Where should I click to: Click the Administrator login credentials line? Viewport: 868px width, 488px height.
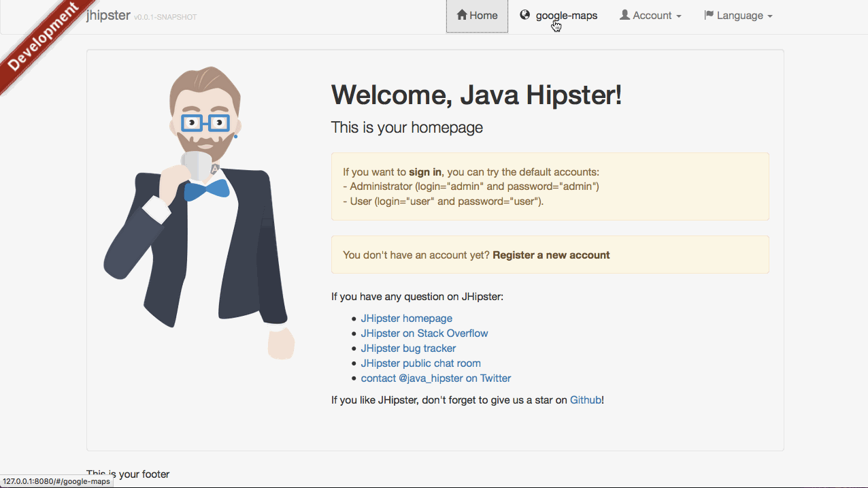(x=471, y=186)
